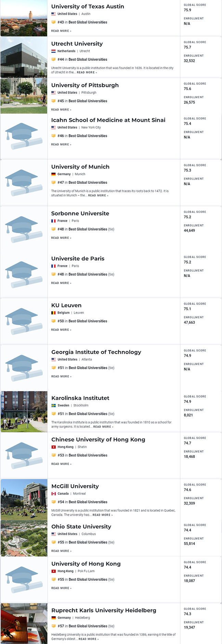
Task: Click the badge icon beside #43 ranking
Action: tap(53, 22)
